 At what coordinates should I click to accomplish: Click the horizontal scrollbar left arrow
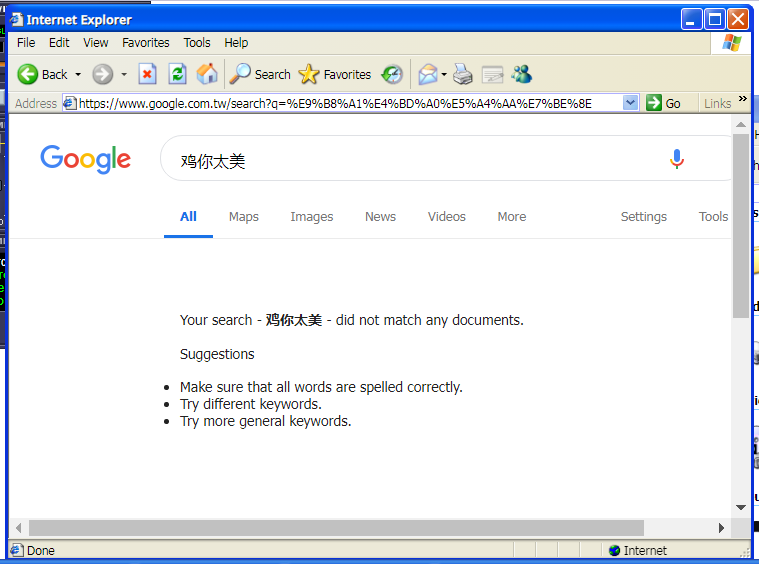tap(18, 528)
